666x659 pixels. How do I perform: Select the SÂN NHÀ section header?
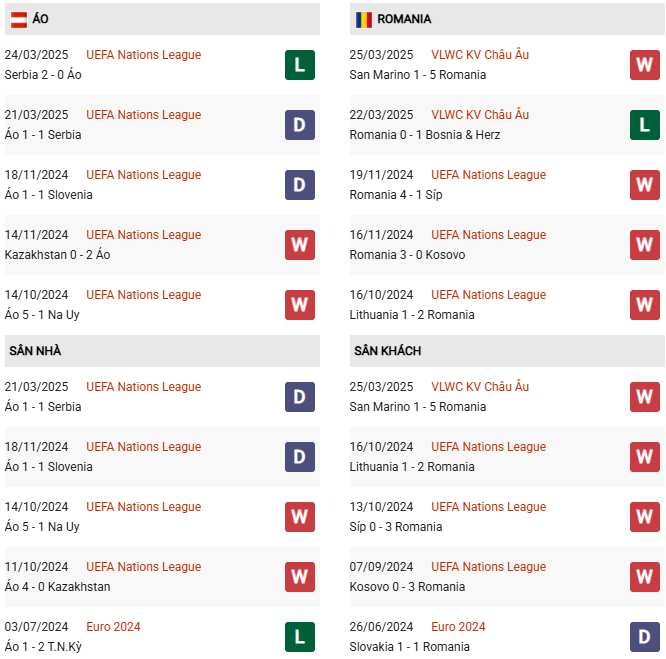(x=36, y=351)
